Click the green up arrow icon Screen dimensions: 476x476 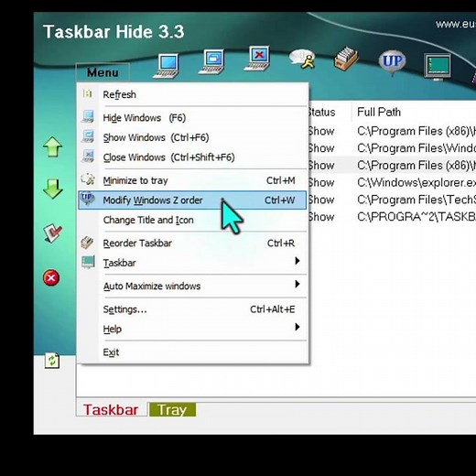(x=52, y=146)
